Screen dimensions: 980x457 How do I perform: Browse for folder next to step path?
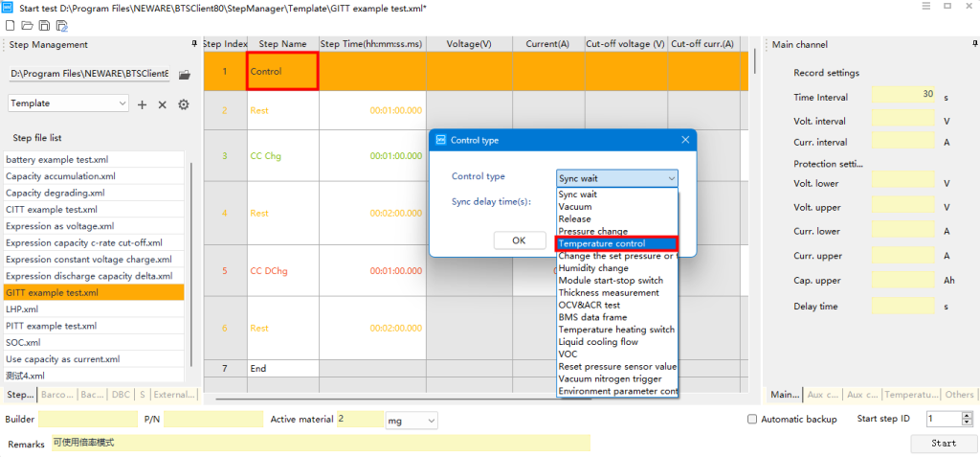(185, 74)
